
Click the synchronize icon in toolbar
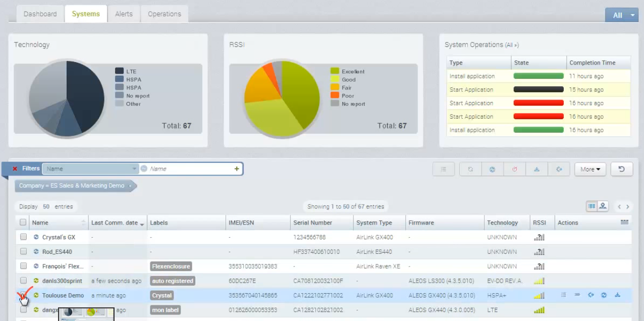(470, 170)
